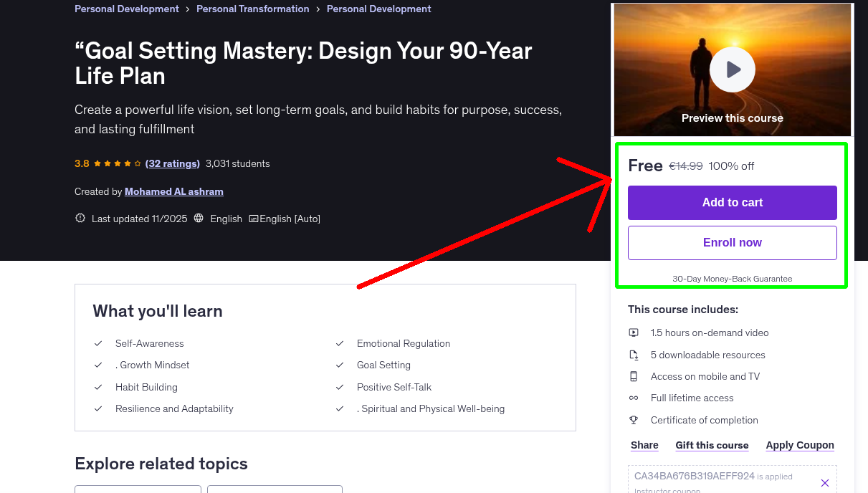Image resolution: width=868 pixels, height=493 pixels.
Task: Click the on-demand video icon
Action: [x=634, y=332]
